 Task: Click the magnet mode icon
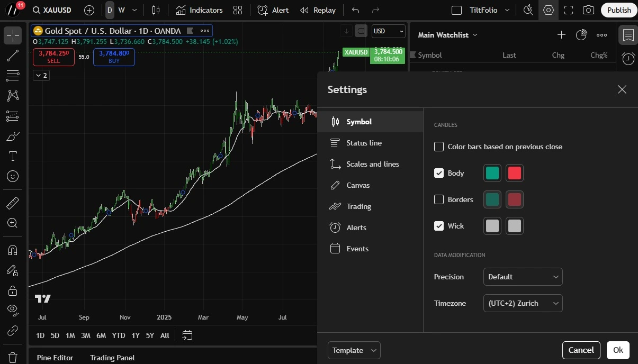[13, 250]
